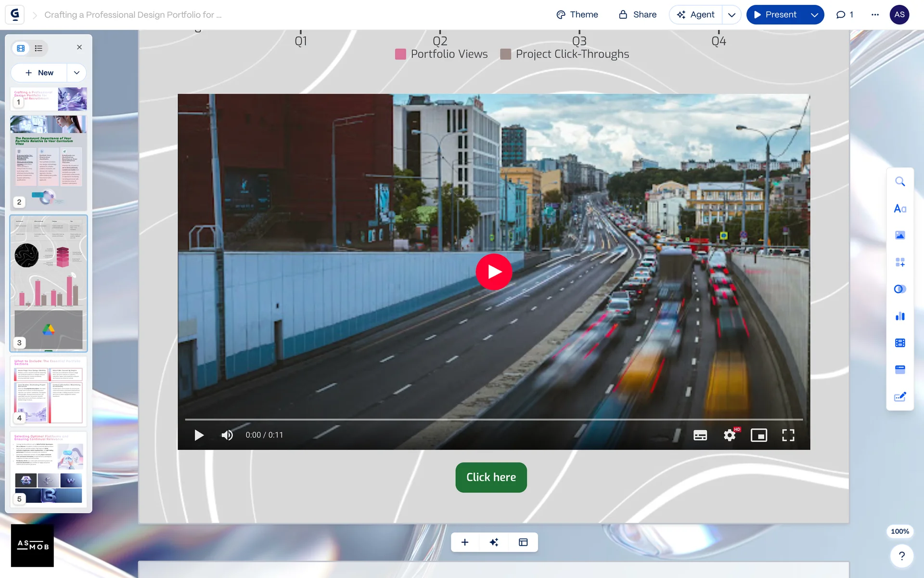The image size is (924, 578).
Task: Expand the Present options dropdown
Action: point(814,15)
